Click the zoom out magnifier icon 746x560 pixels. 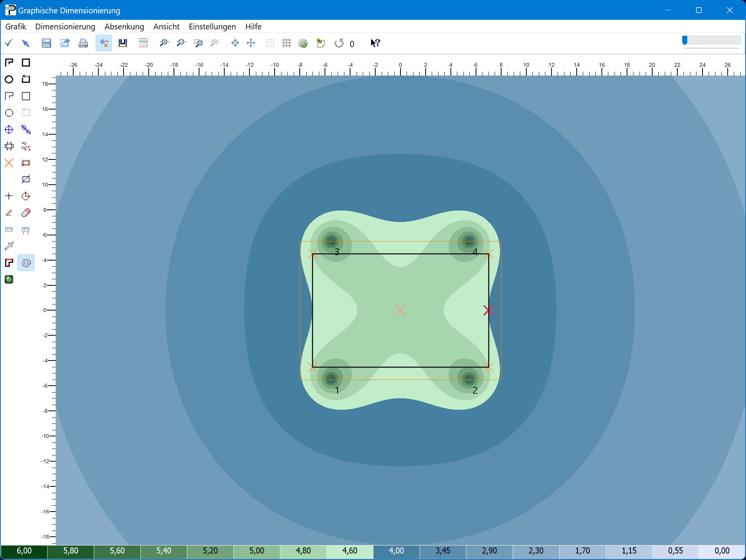coord(181,43)
